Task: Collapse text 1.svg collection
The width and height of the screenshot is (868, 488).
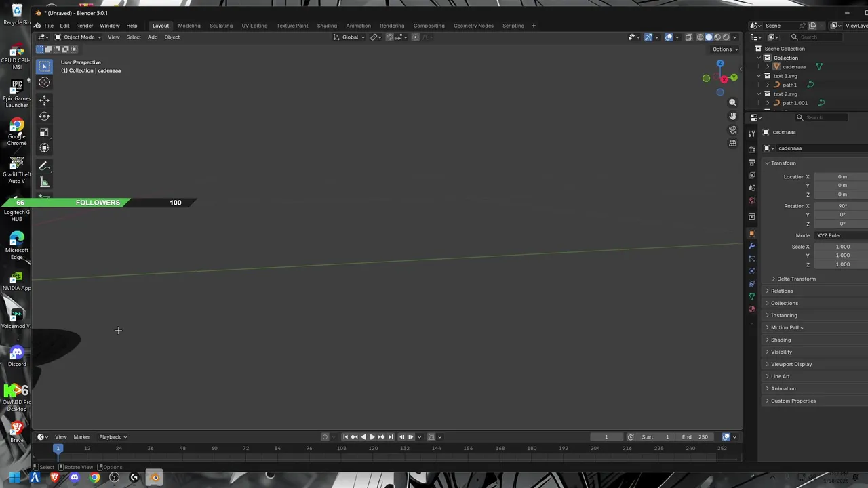Action: tap(759, 76)
